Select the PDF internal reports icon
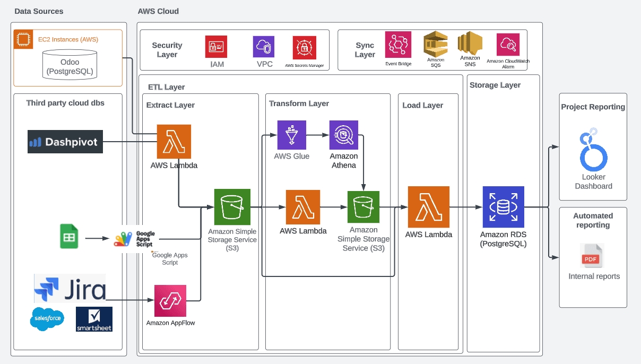The image size is (641, 364). tap(592, 256)
